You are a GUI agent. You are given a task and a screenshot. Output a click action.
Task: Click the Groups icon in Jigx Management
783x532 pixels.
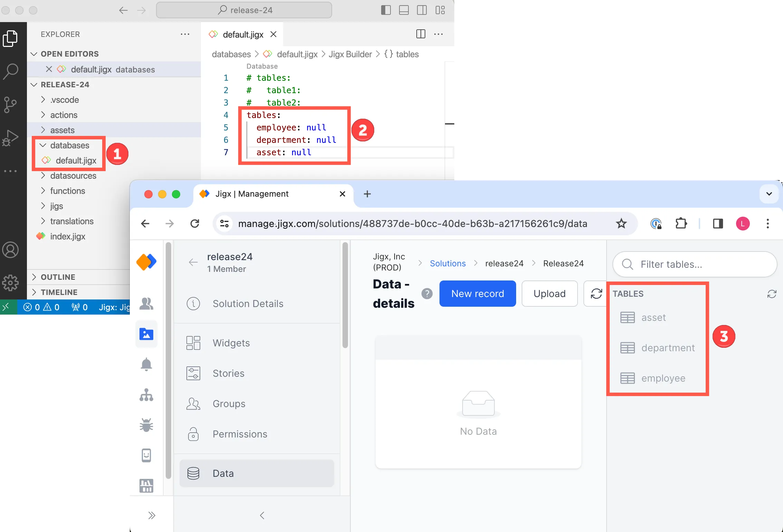click(x=193, y=404)
